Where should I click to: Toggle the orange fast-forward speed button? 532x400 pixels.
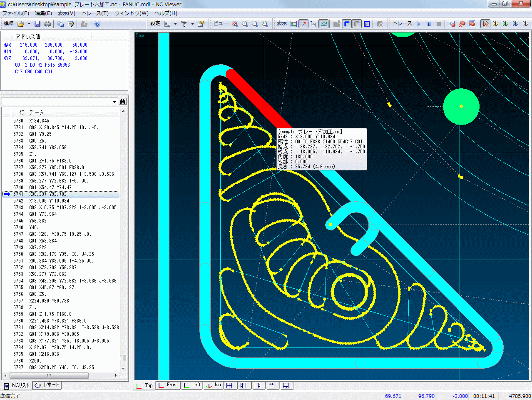pos(485,24)
